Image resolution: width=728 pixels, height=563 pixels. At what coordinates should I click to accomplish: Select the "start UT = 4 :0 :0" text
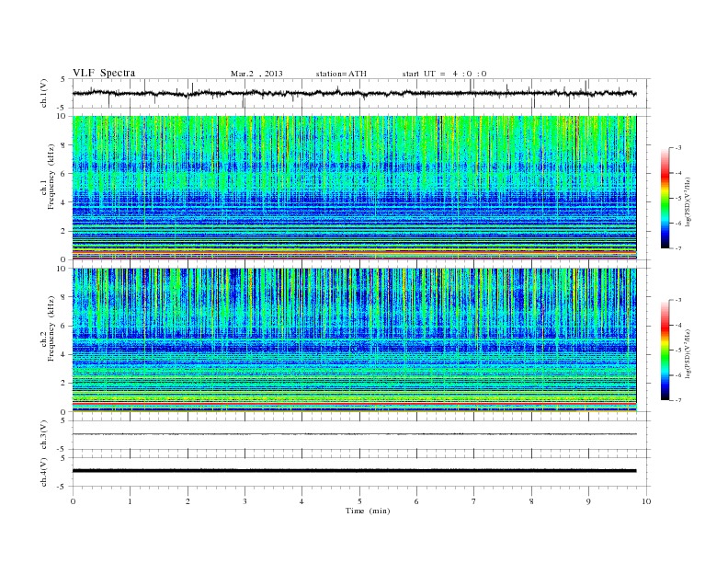click(444, 74)
